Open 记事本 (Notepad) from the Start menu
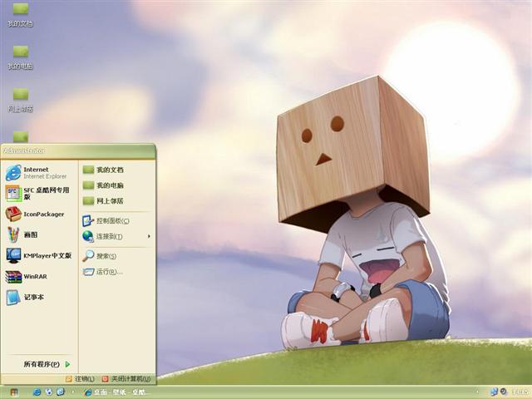532x399 pixels. 32,297
